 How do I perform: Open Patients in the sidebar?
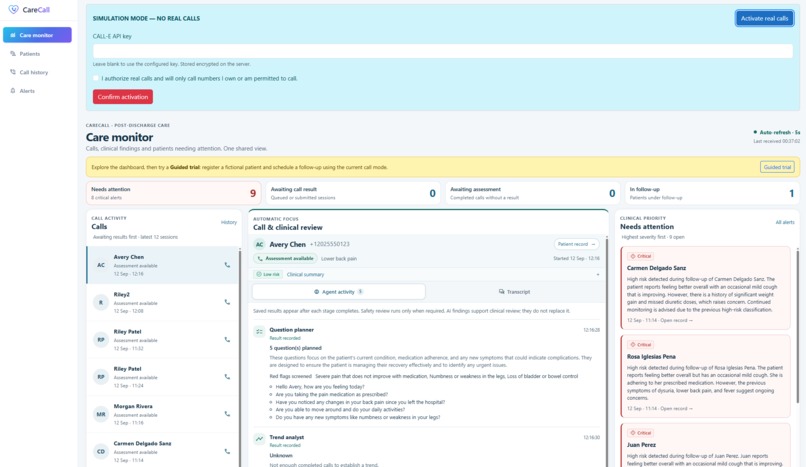[37, 53]
